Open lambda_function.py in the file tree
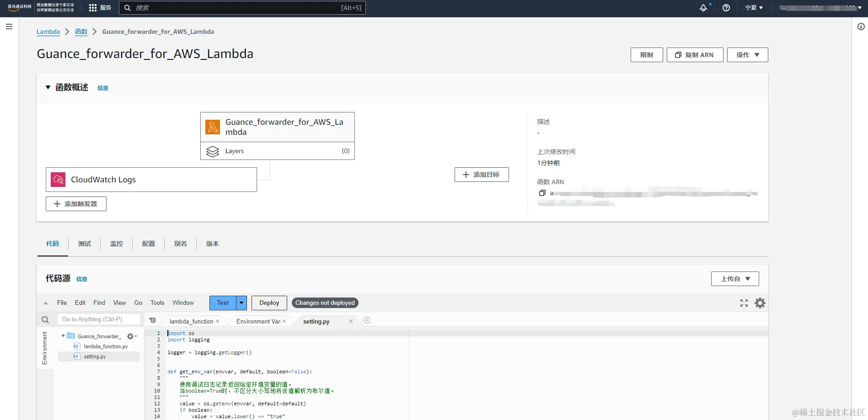This screenshot has height=420, width=868. coord(106,346)
